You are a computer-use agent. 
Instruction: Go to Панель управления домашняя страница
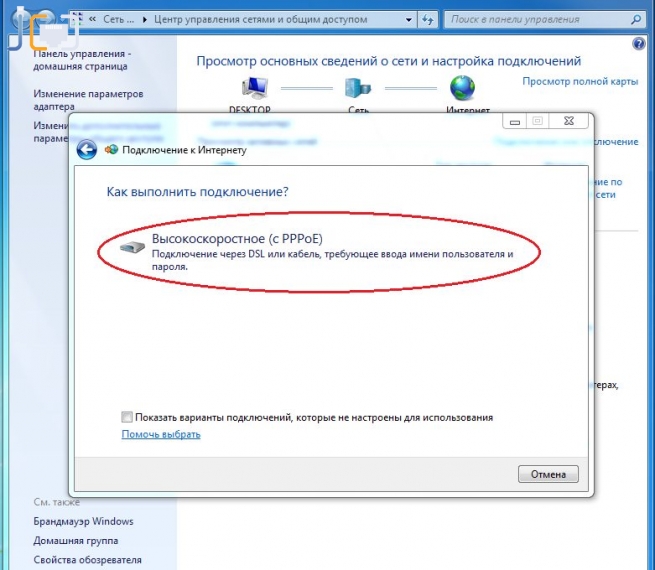(82, 60)
